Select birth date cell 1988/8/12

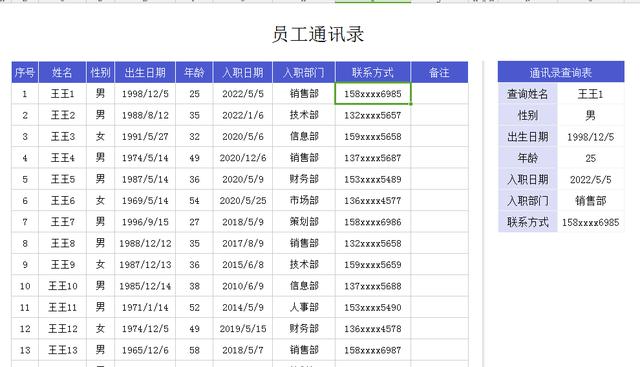(x=145, y=115)
